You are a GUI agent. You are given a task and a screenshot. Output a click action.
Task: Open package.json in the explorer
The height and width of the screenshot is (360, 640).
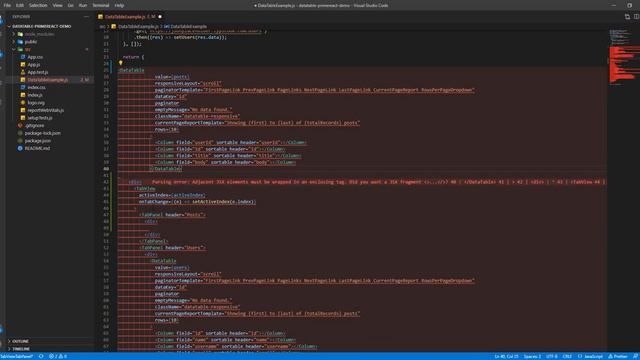point(38,141)
